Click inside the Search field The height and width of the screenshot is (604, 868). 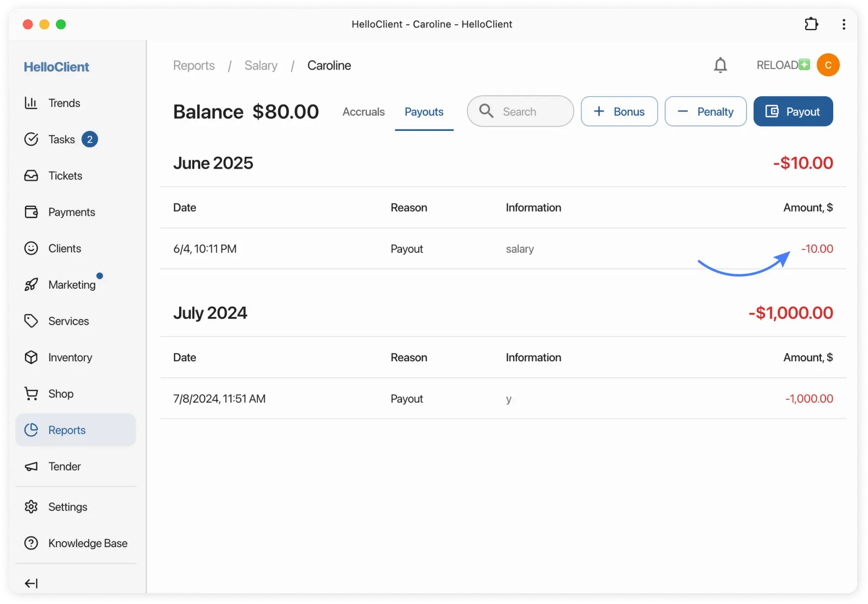click(520, 111)
